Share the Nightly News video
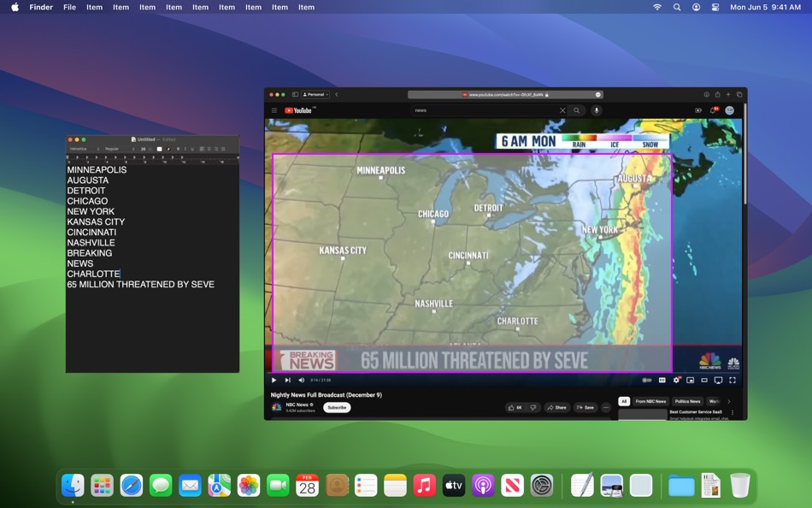The height and width of the screenshot is (508, 812). click(x=556, y=407)
